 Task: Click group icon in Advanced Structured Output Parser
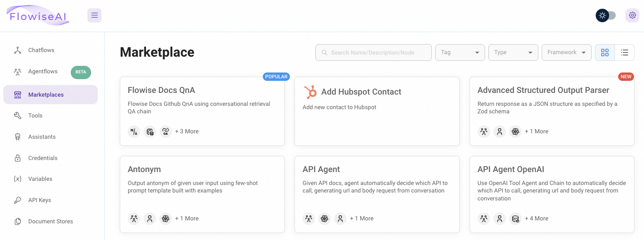[x=484, y=132]
